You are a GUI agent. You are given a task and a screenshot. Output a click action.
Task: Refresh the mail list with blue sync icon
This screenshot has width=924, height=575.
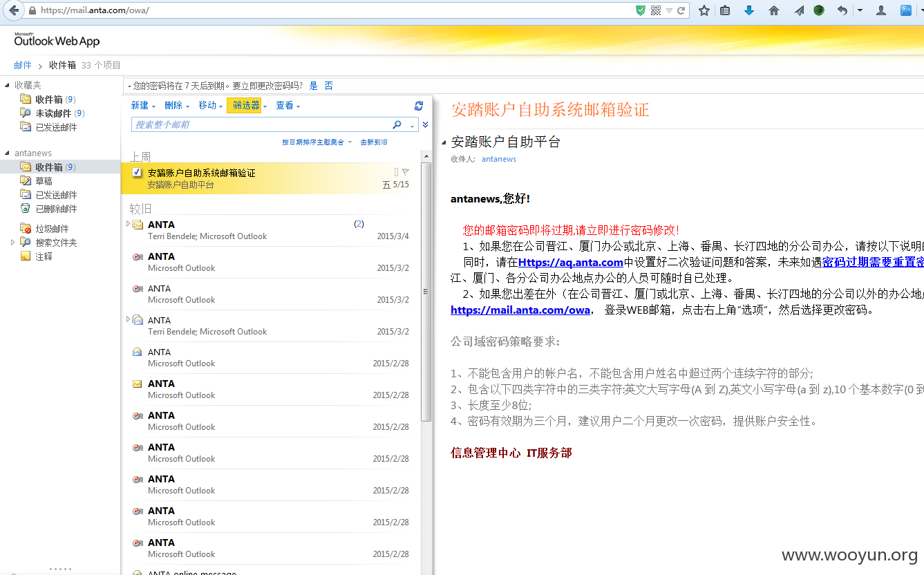(418, 106)
